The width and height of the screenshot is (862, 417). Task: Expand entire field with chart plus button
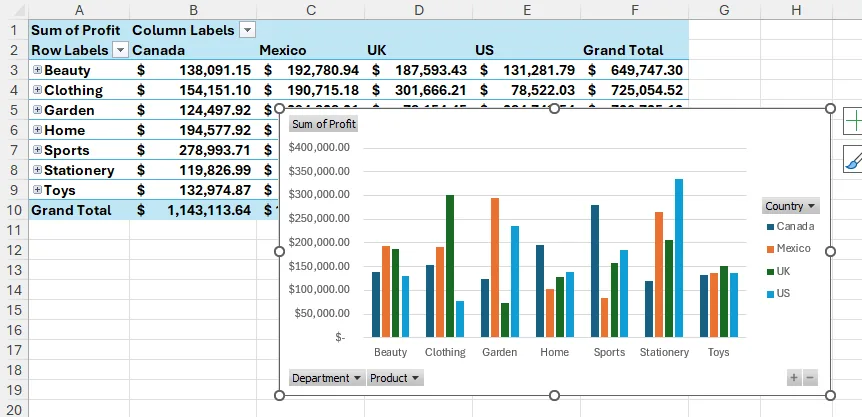[794, 377]
